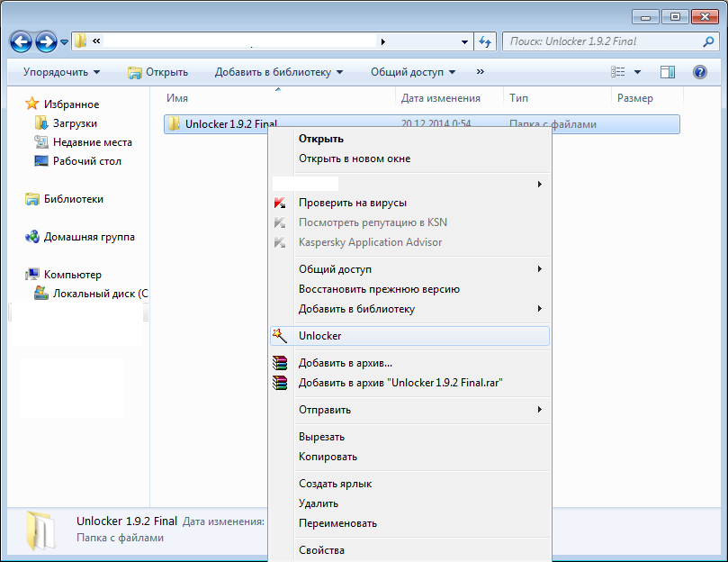Click the Forward navigation arrow
The height and width of the screenshot is (562, 728).
[47, 41]
